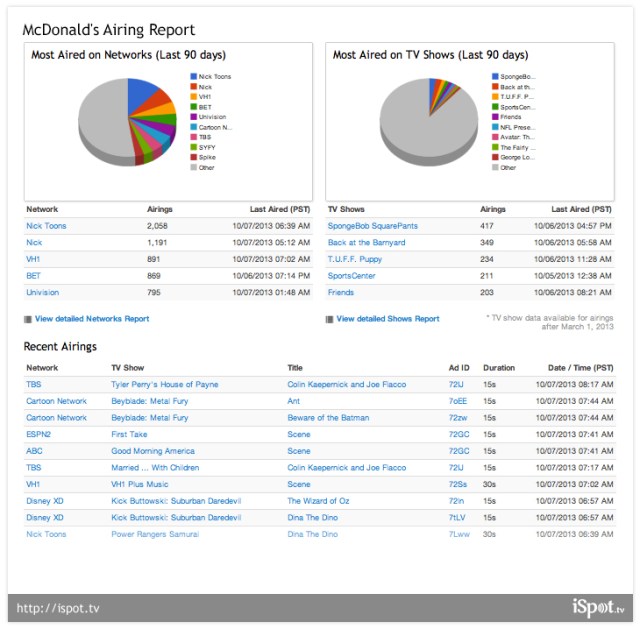
Task: Open Beyblade: Metal Fury link in Ant row
Action: (x=150, y=401)
